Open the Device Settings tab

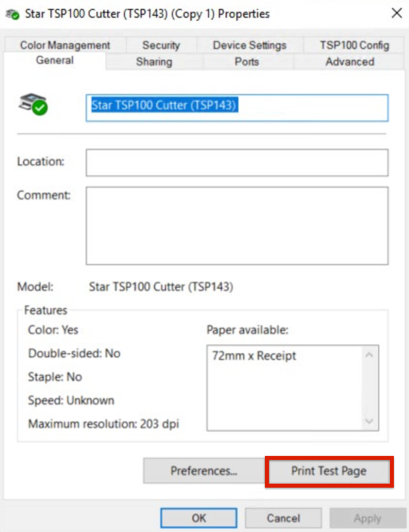249,45
